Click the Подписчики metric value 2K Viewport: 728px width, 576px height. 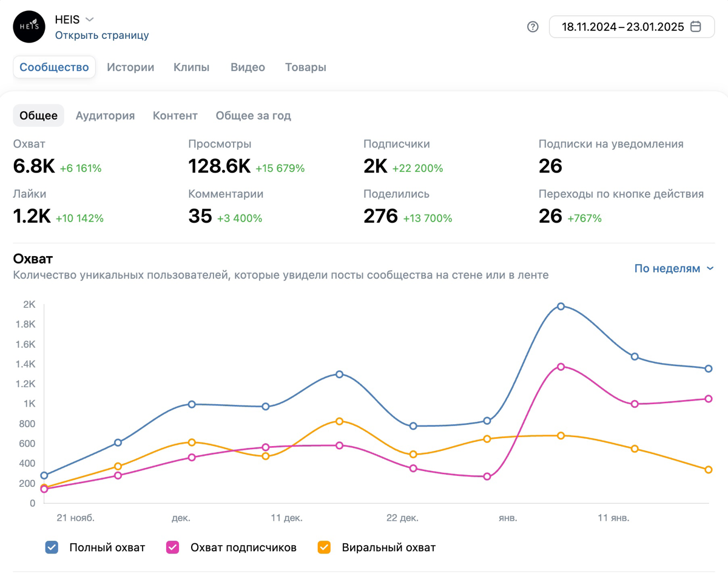click(x=376, y=166)
